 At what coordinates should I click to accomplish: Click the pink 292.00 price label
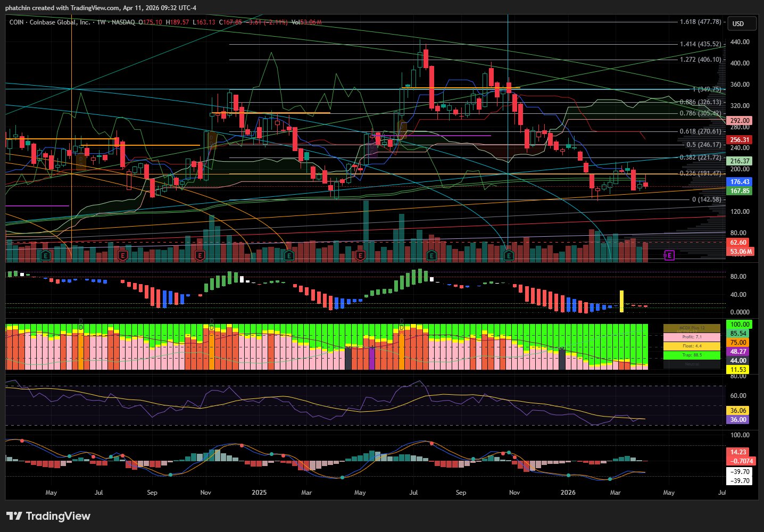pos(739,121)
